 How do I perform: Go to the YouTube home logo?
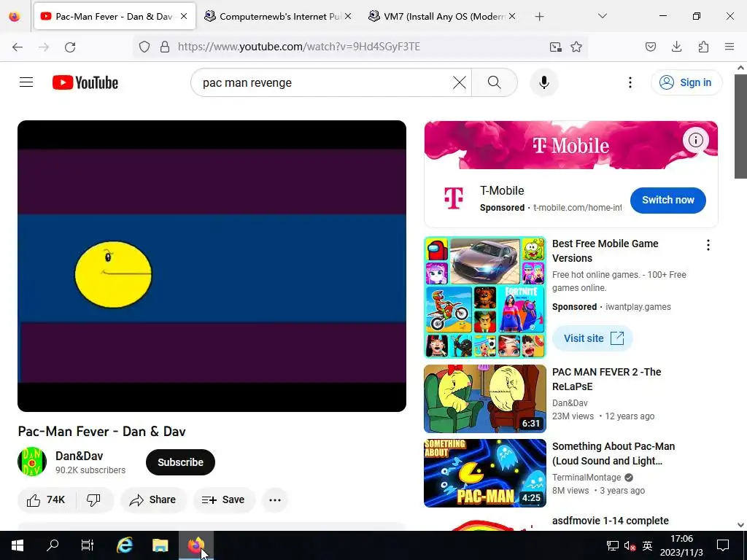coord(85,82)
